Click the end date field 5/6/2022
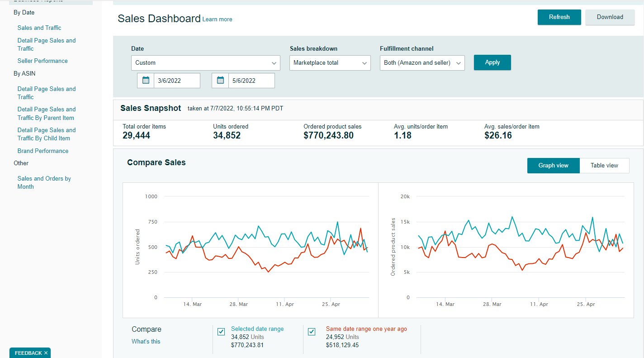 (251, 81)
